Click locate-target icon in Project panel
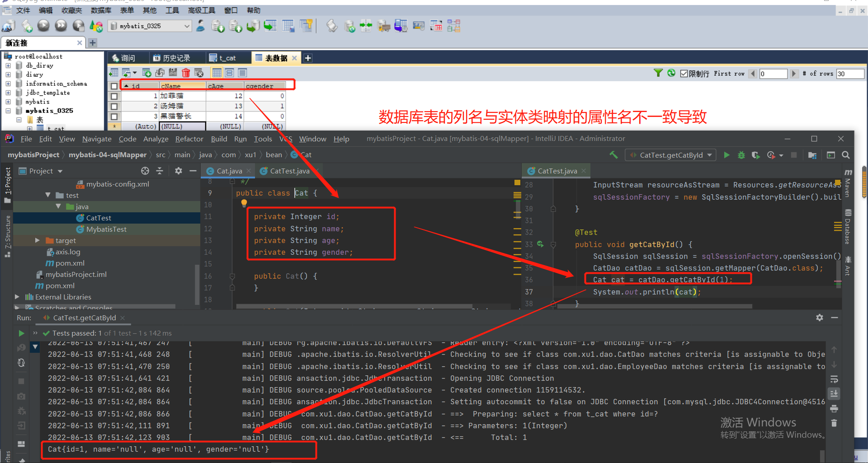868x463 pixels. pyautogui.click(x=145, y=171)
